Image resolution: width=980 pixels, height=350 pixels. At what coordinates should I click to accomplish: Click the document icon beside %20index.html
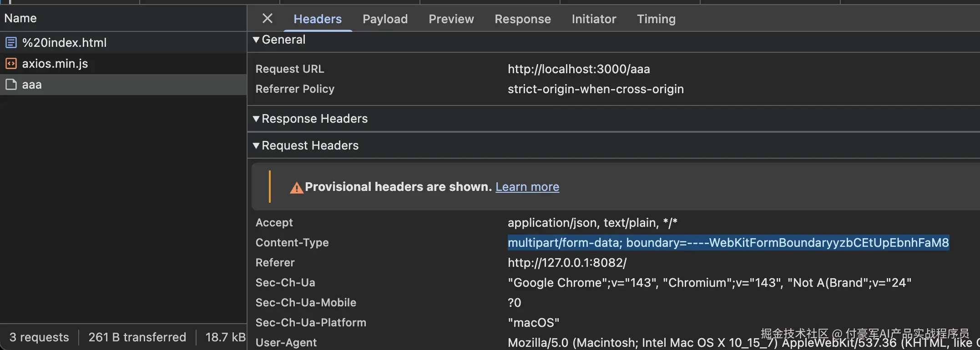point(11,43)
